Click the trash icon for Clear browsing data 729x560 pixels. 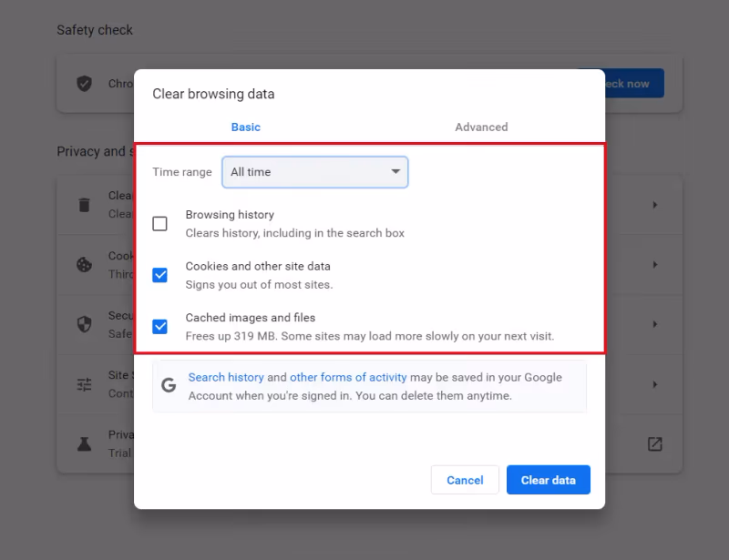click(x=84, y=204)
